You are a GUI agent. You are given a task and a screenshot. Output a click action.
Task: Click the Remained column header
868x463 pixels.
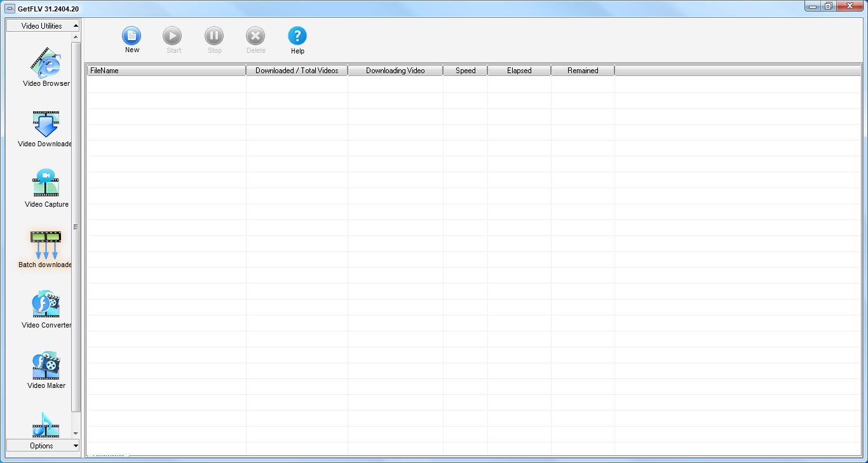coord(583,71)
